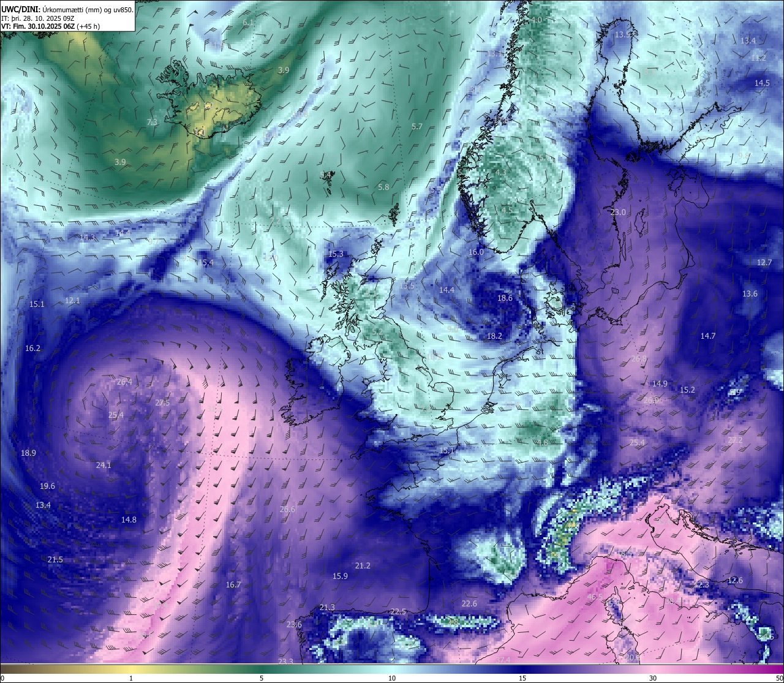
Task: Click the 7.3 value west of Iceland
Action: click(x=152, y=123)
